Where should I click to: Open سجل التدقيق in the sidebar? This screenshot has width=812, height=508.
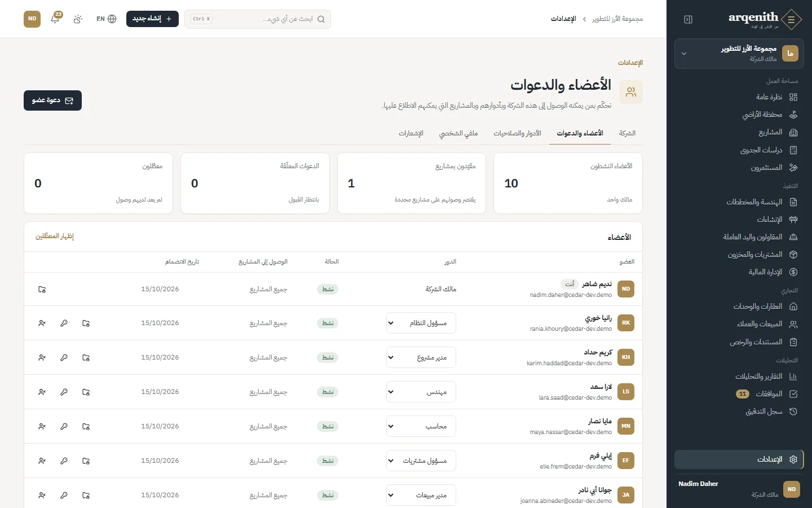point(739,411)
